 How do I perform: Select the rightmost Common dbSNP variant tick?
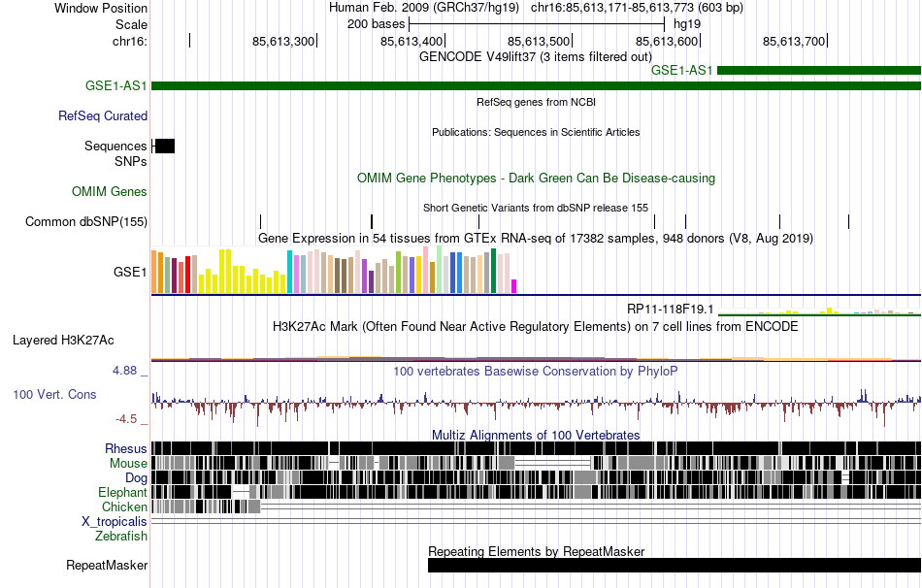point(848,221)
